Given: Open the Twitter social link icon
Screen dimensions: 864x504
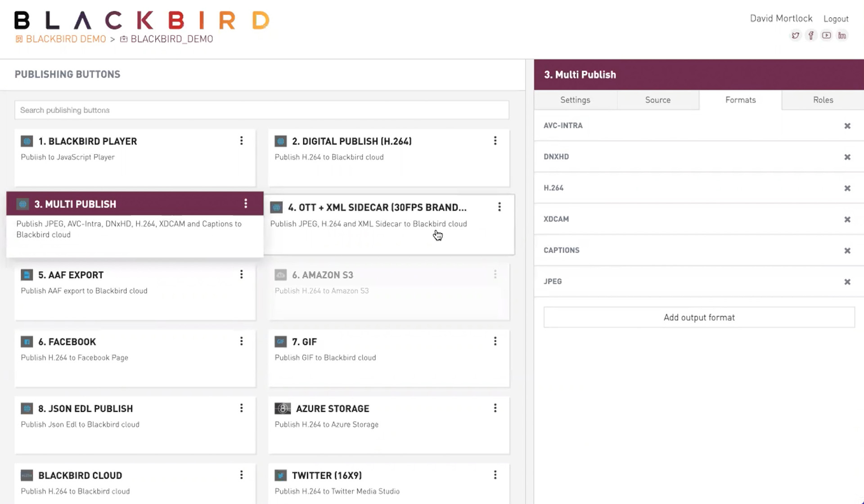Looking at the screenshot, I should pyautogui.click(x=796, y=36).
